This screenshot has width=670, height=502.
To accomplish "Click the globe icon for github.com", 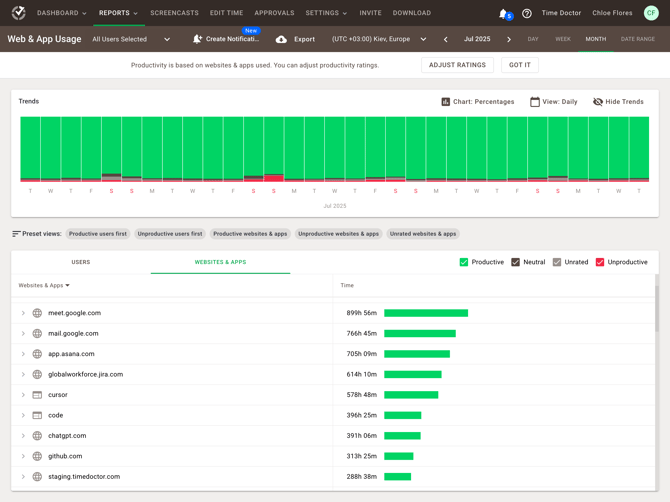I will [38, 456].
